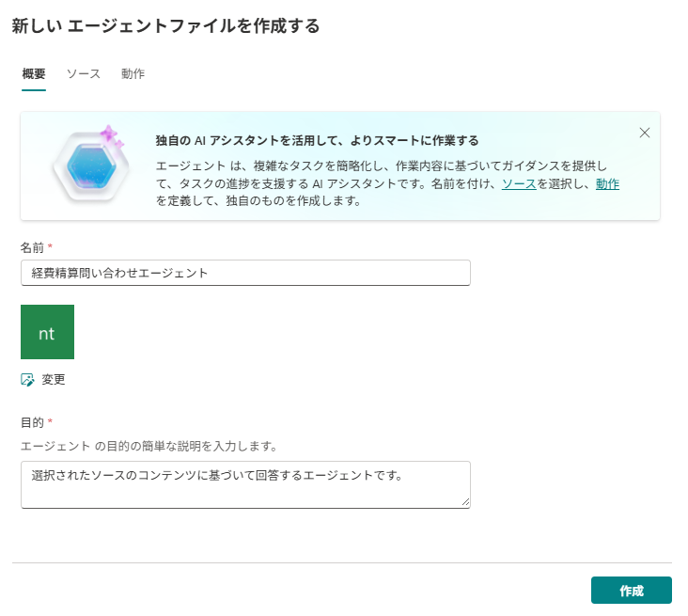Click the 目的 field label
The width and height of the screenshot is (688, 616).
click(x=32, y=422)
